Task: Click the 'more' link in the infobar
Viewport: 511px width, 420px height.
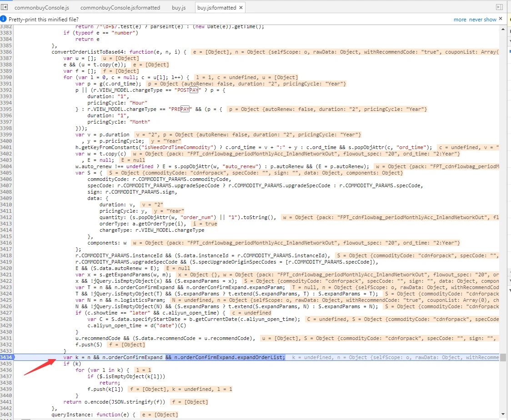Action: click(x=460, y=20)
